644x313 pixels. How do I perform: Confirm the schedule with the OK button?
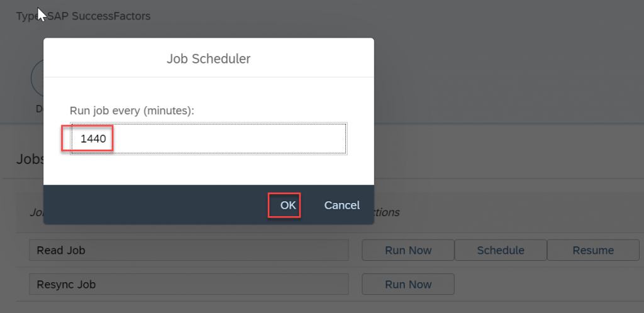point(287,205)
